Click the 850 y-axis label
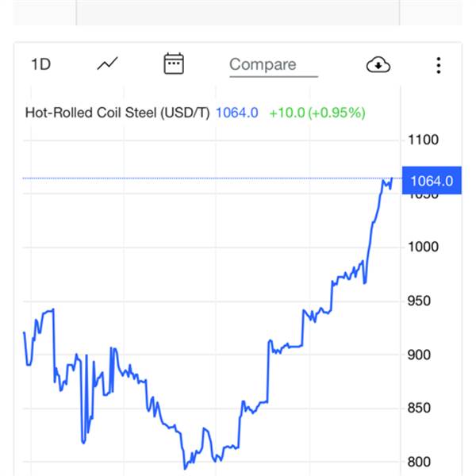Screen dimensions: 476x476 tap(419, 408)
